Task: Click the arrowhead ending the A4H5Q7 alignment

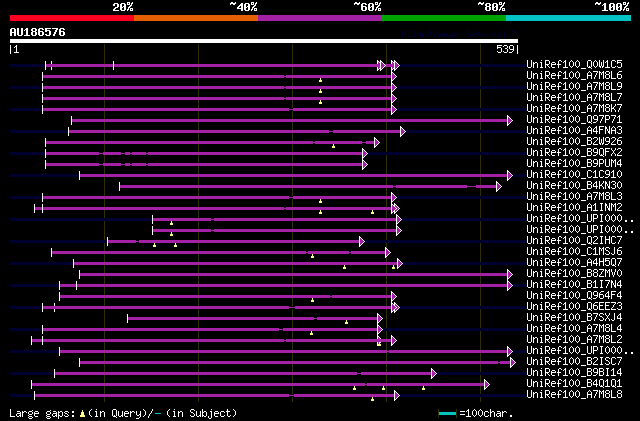Action: [400, 263]
